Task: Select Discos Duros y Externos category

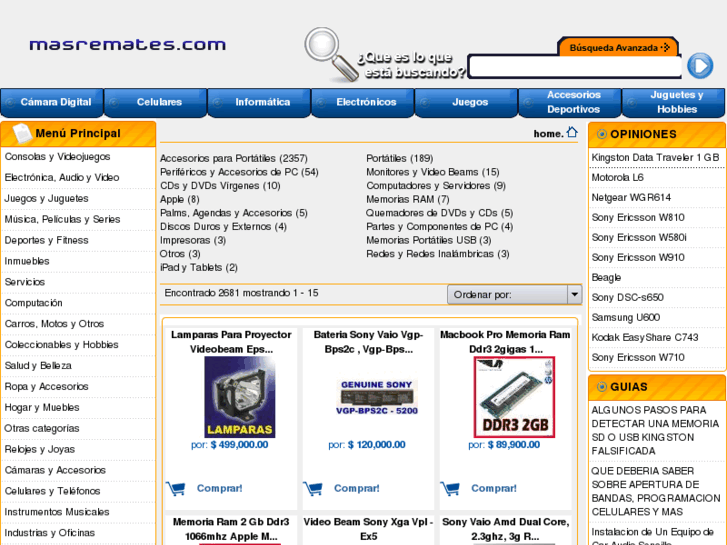Action: pos(223,227)
